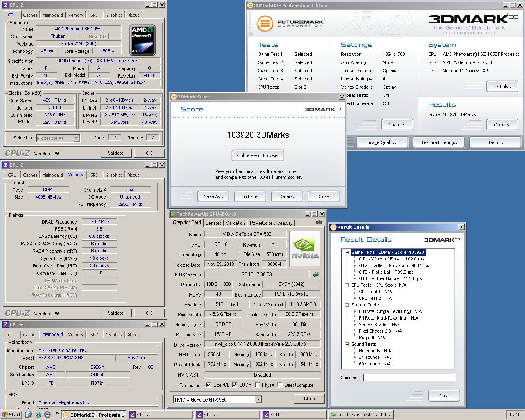Screen dimensions: 525x420
Task: Close the Result Details dialog with Close button
Action: click(444, 396)
